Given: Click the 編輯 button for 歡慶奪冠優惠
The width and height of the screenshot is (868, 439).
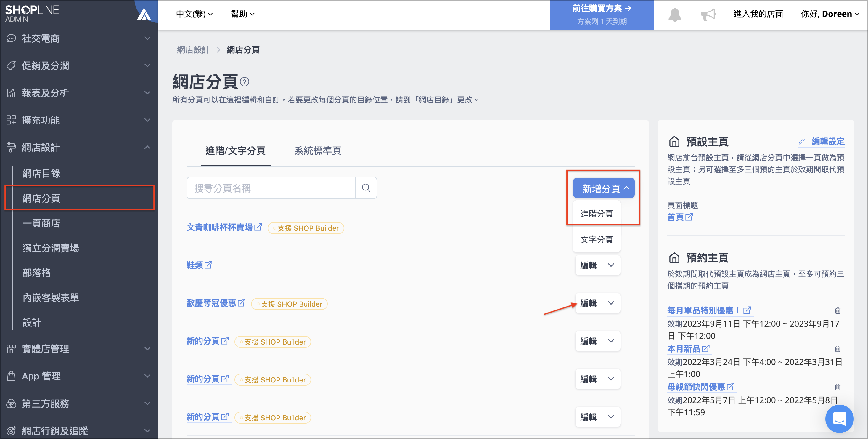Looking at the screenshot, I should click(588, 303).
